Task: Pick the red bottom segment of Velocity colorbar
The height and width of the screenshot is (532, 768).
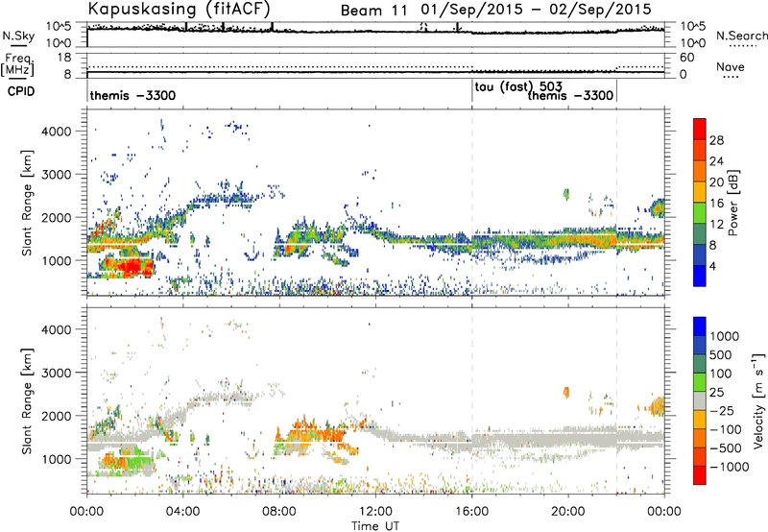Action: coord(700,475)
